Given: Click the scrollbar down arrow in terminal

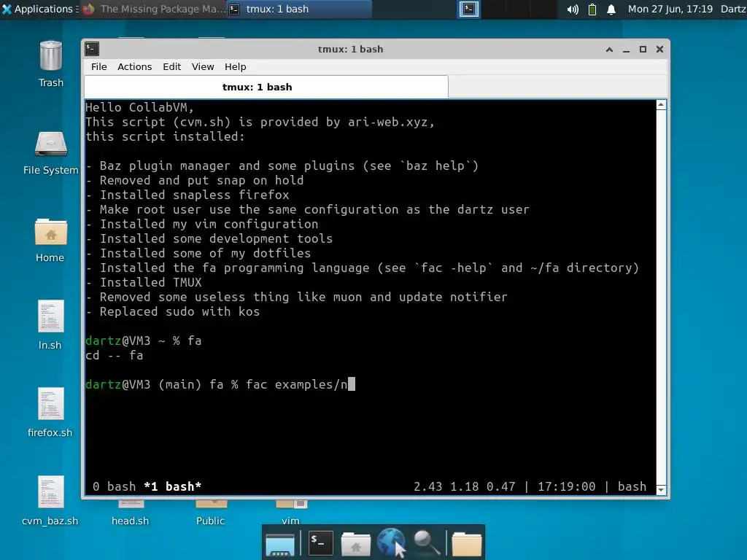Looking at the screenshot, I should tap(661, 489).
